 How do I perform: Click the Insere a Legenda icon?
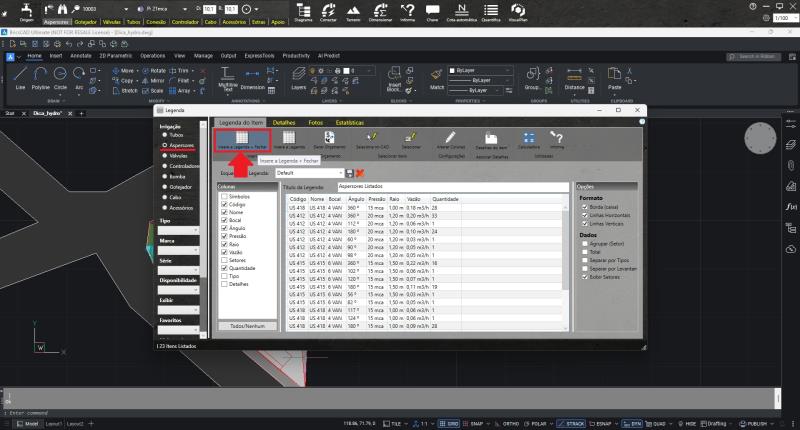pyautogui.click(x=288, y=139)
